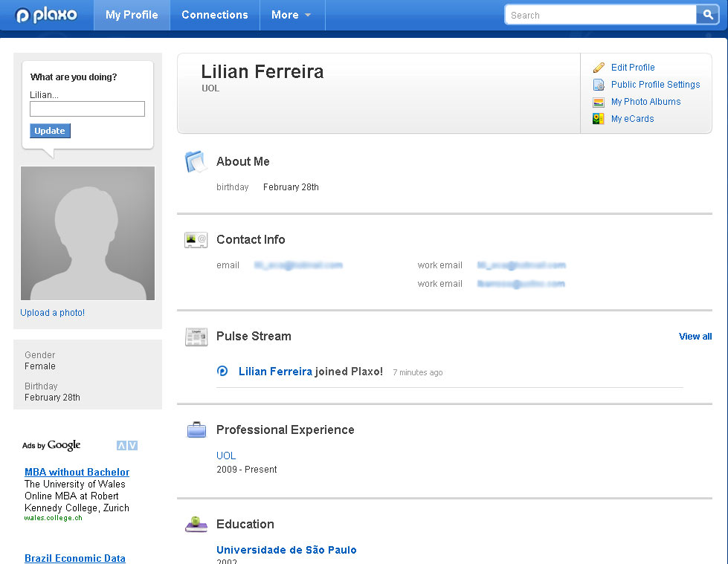Open the MBA without Bachelor ad
Viewport: 728px width, 564px height.
[x=77, y=472]
